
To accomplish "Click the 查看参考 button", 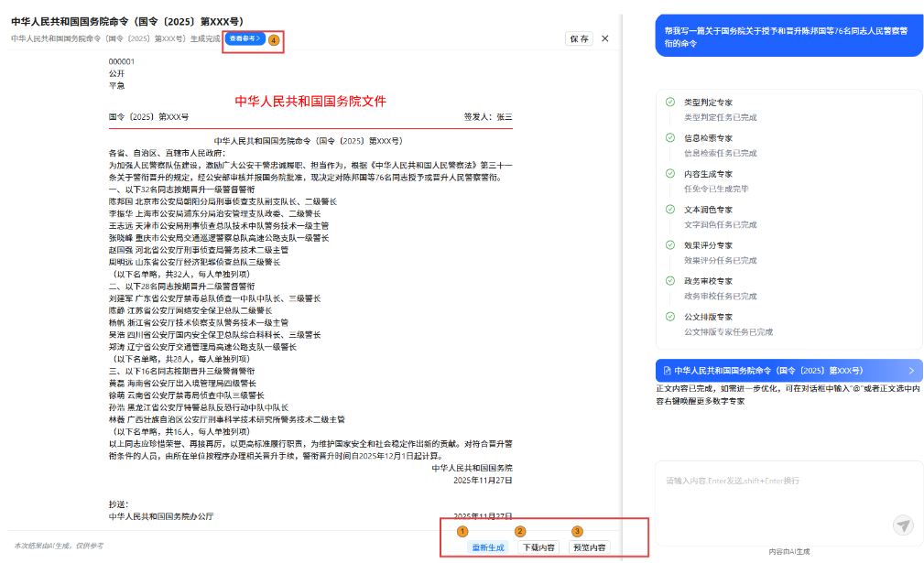I will pyautogui.click(x=245, y=38).
